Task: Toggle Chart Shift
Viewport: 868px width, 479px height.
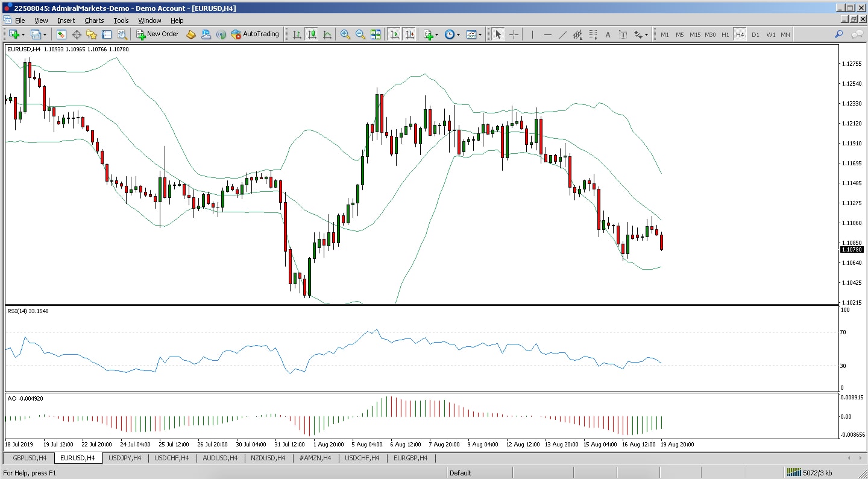Action: pyautogui.click(x=409, y=34)
